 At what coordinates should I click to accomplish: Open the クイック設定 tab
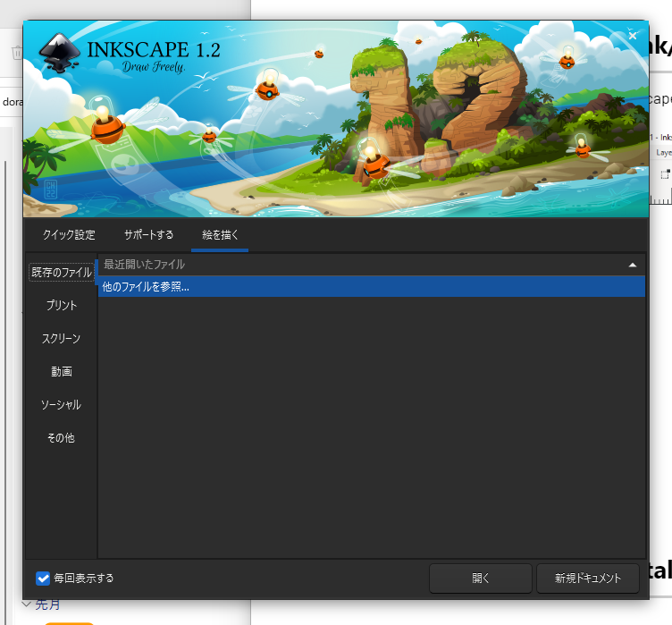(x=69, y=235)
